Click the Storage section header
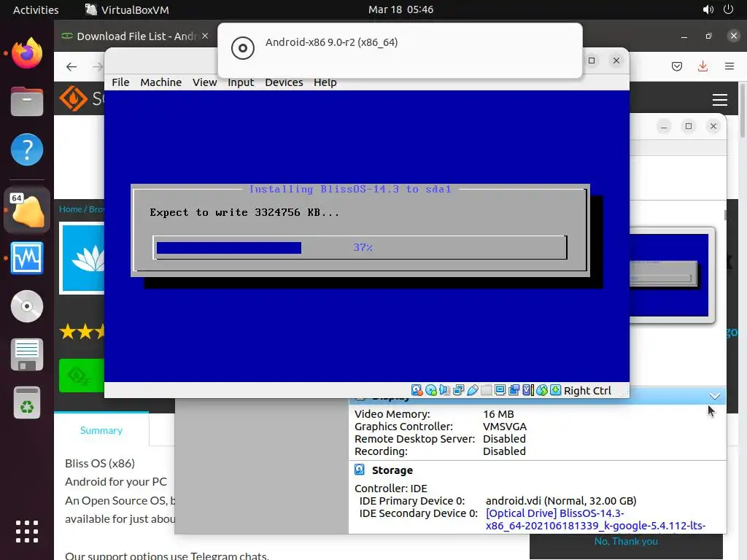The height and width of the screenshot is (560, 747). coord(392,470)
